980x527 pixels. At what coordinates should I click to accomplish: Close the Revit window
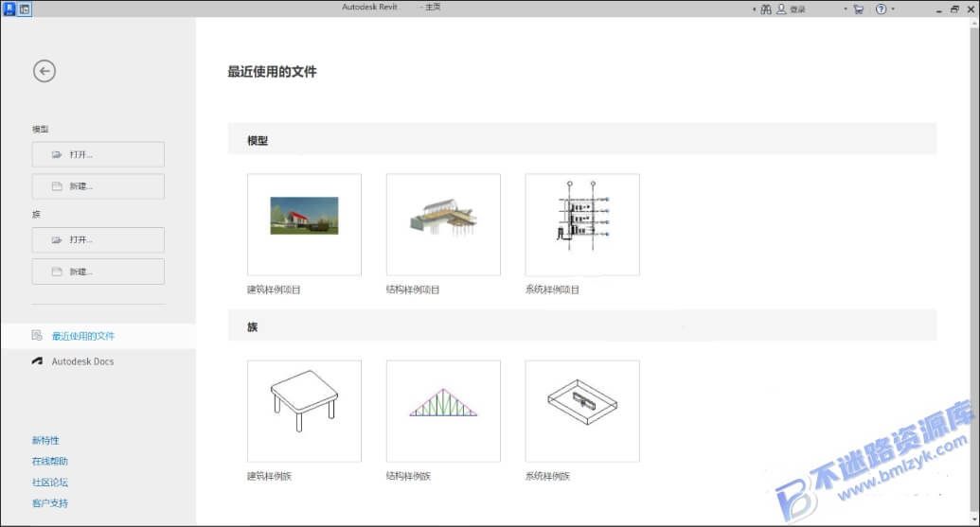click(x=971, y=9)
